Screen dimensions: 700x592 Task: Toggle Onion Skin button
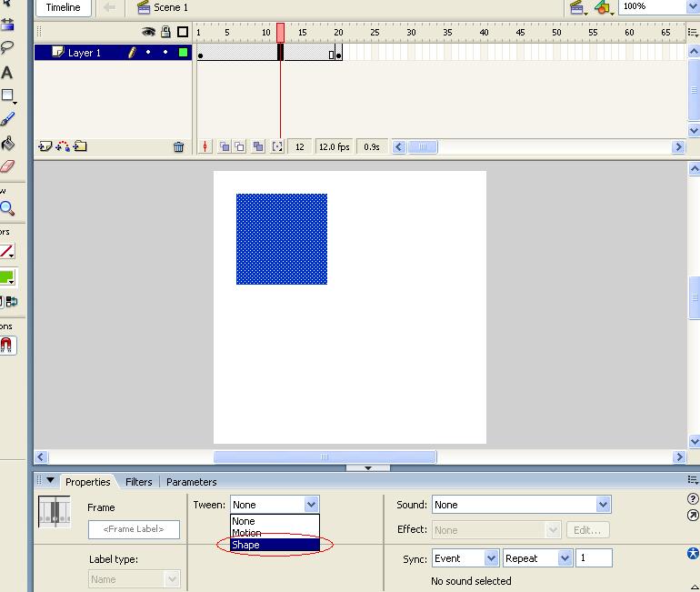point(225,146)
